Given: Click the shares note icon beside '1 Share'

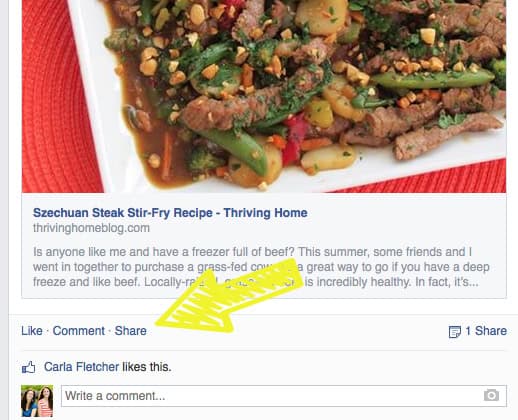Looking at the screenshot, I should click(x=455, y=332).
